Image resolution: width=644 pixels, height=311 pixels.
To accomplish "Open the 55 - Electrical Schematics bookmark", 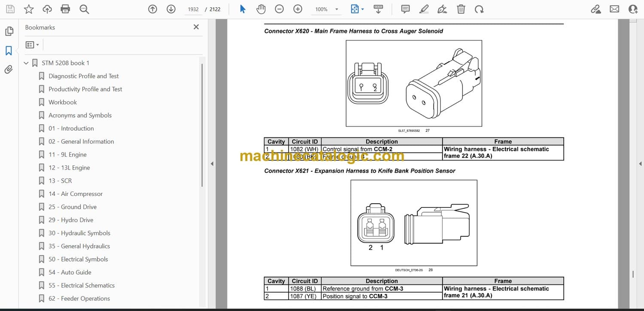I will 81,285.
